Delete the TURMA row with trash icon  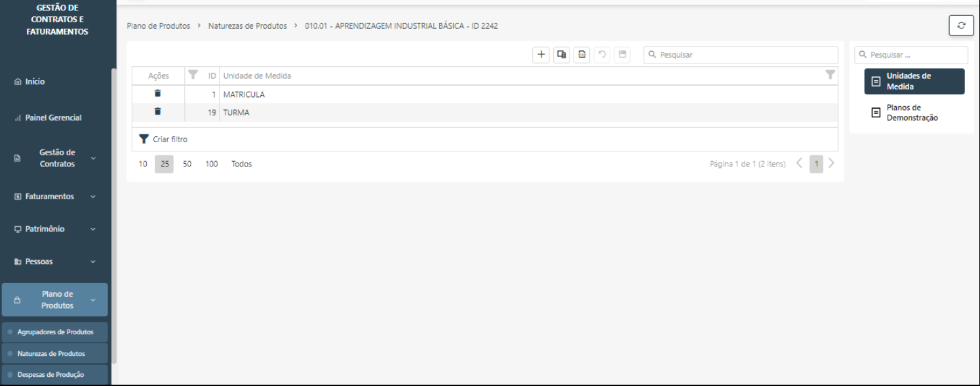point(158,112)
